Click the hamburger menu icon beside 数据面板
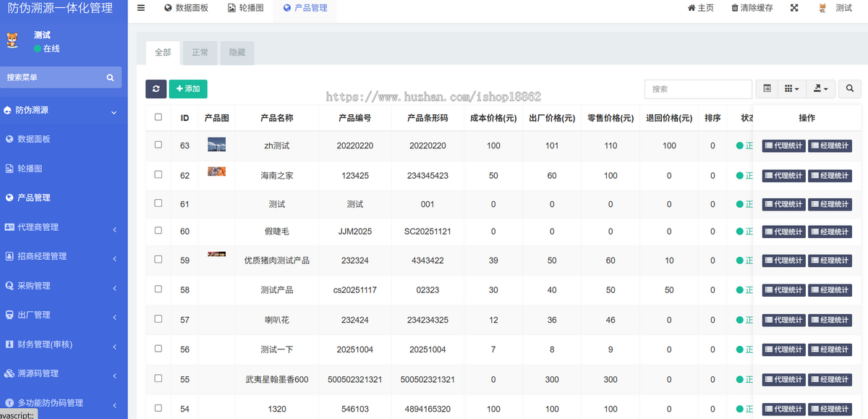Viewport: 868px width, 419px height. pyautogui.click(x=140, y=8)
